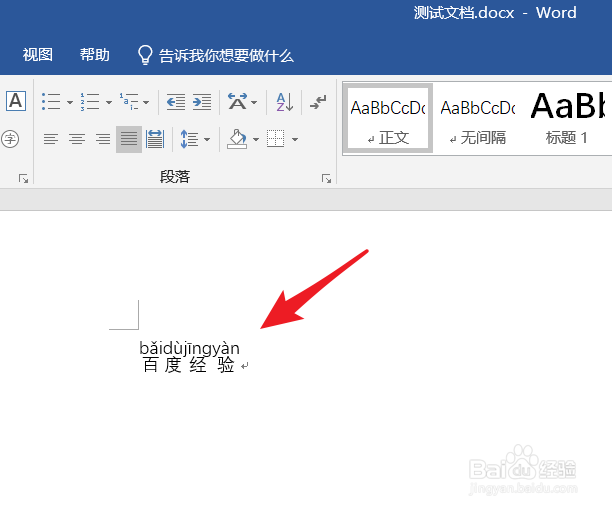Apply numbered list formatting
The image size is (612, 510).
90,101
